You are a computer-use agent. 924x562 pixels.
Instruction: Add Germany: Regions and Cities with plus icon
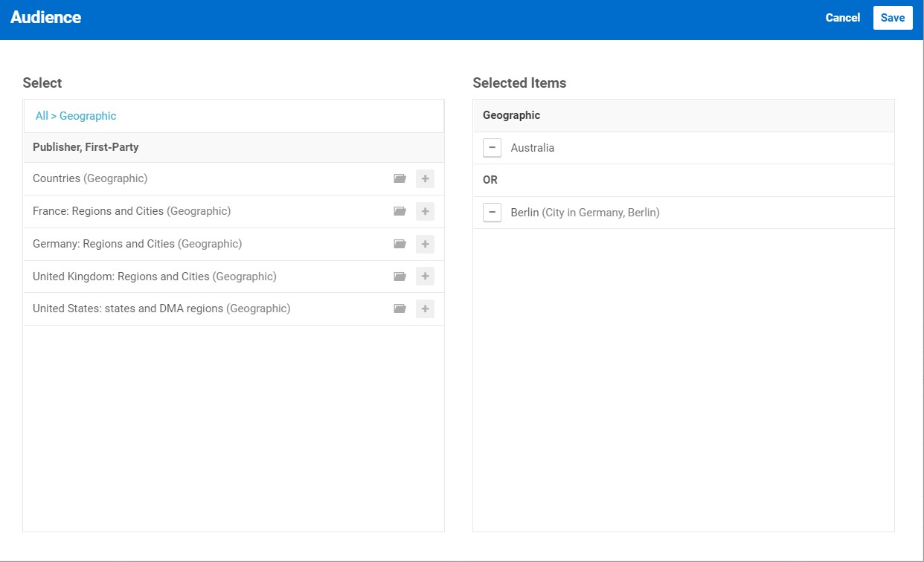(x=425, y=243)
